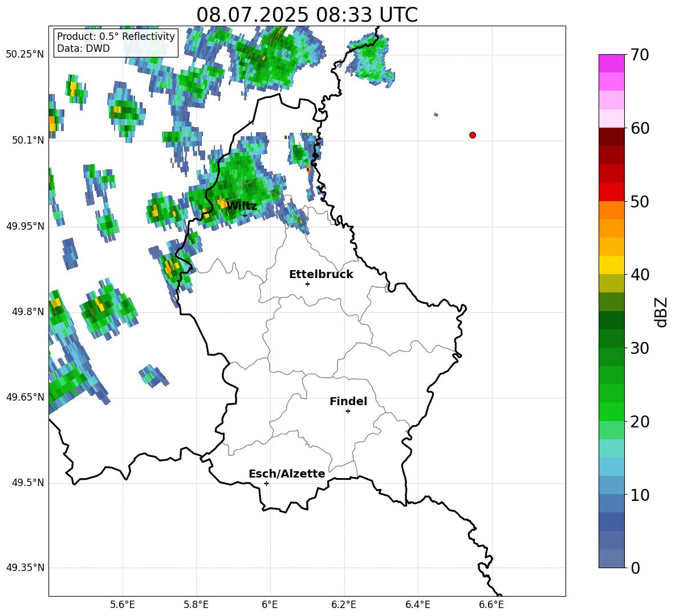Click the 49.95°N latitude label
675x616 pixels.
click(x=25, y=226)
